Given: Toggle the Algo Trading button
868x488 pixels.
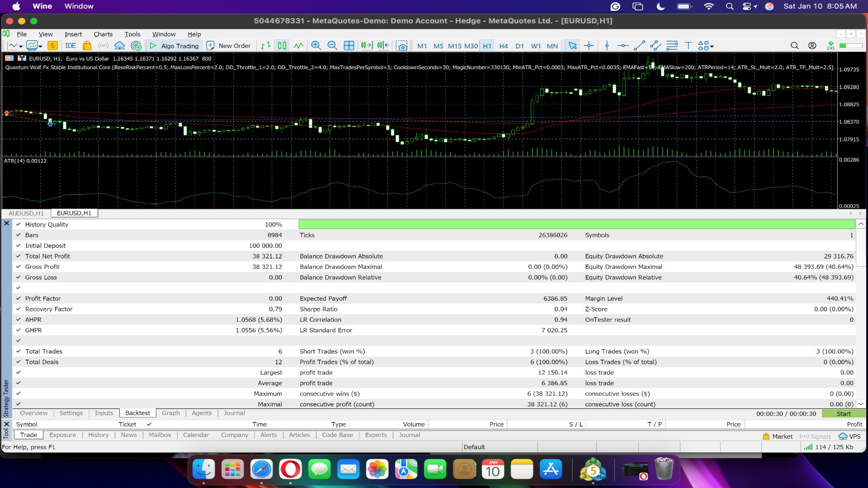Looking at the screenshot, I should click(x=175, y=46).
